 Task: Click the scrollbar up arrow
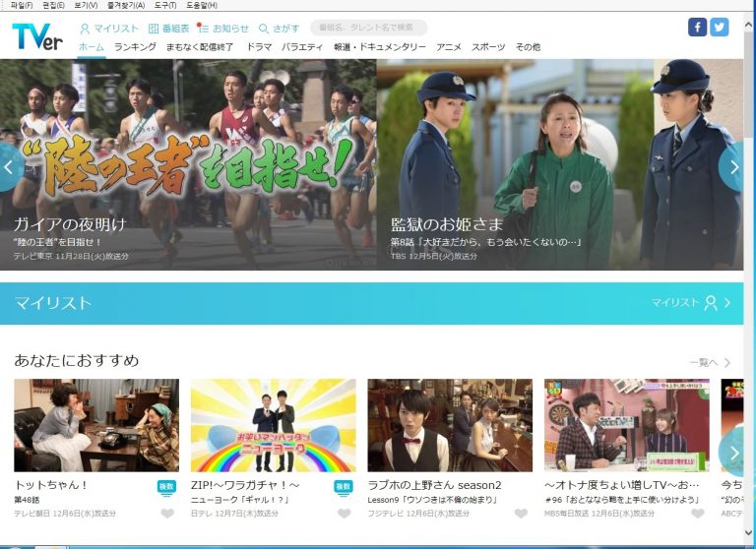[x=749, y=24]
